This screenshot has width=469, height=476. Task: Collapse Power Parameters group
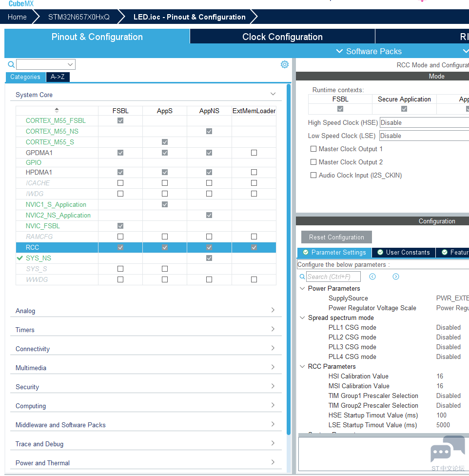click(302, 288)
